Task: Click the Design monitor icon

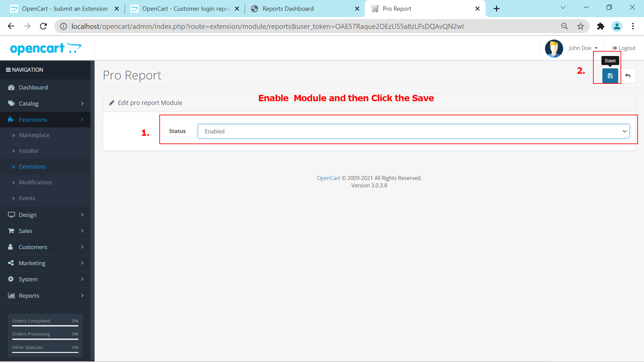Action: pyautogui.click(x=11, y=215)
